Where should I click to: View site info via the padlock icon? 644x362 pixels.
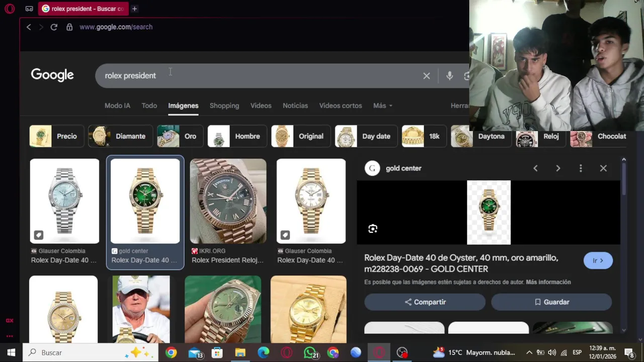pyautogui.click(x=69, y=27)
